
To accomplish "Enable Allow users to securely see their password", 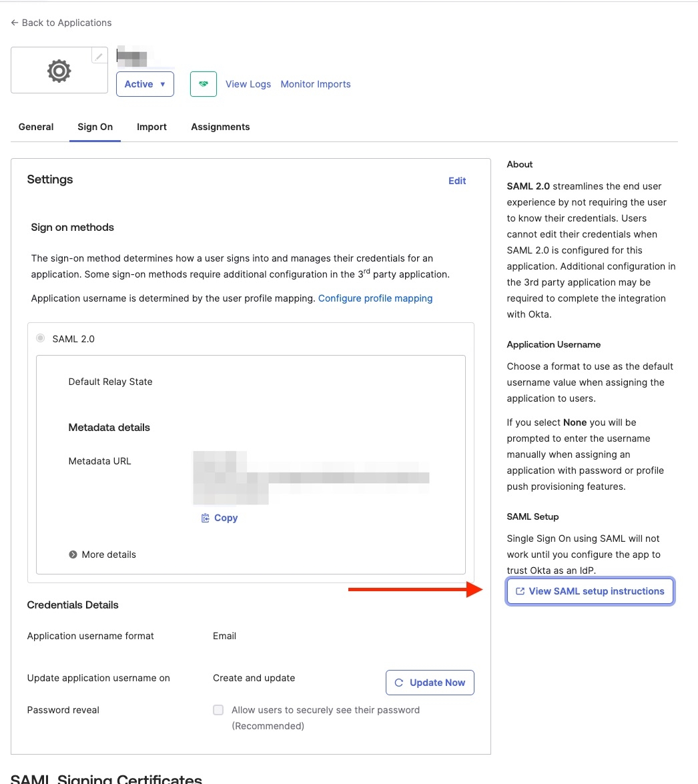I will click(x=218, y=710).
